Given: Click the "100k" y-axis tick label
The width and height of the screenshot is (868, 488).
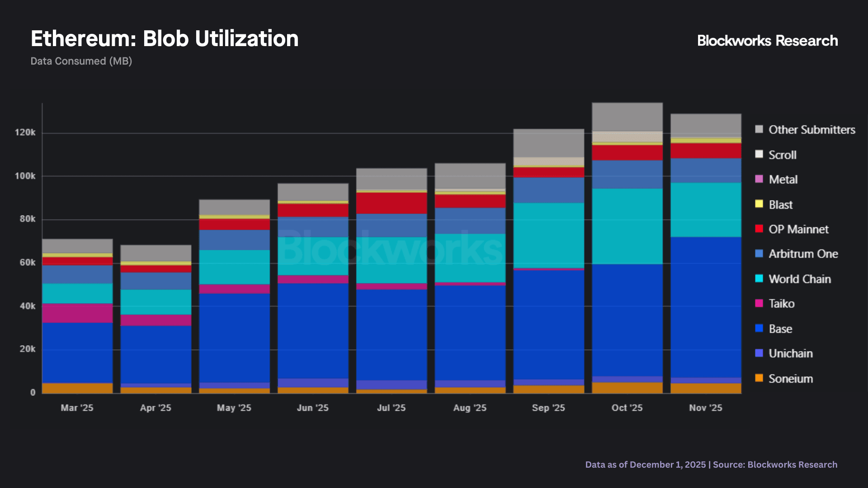Looking at the screenshot, I should pos(25,176).
